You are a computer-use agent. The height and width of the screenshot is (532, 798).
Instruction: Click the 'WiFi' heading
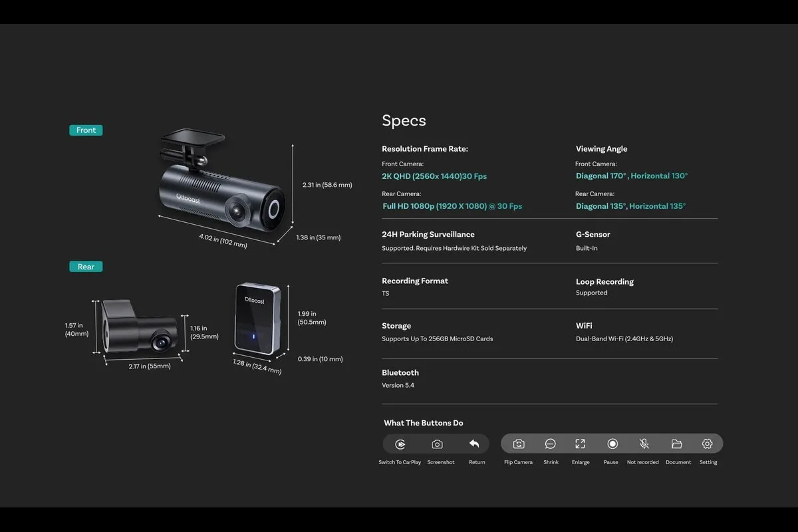(584, 326)
